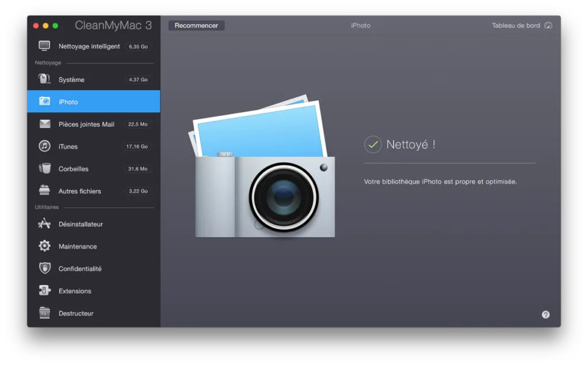Click the Nettoyage intelligent monitor icon

click(44, 46)
